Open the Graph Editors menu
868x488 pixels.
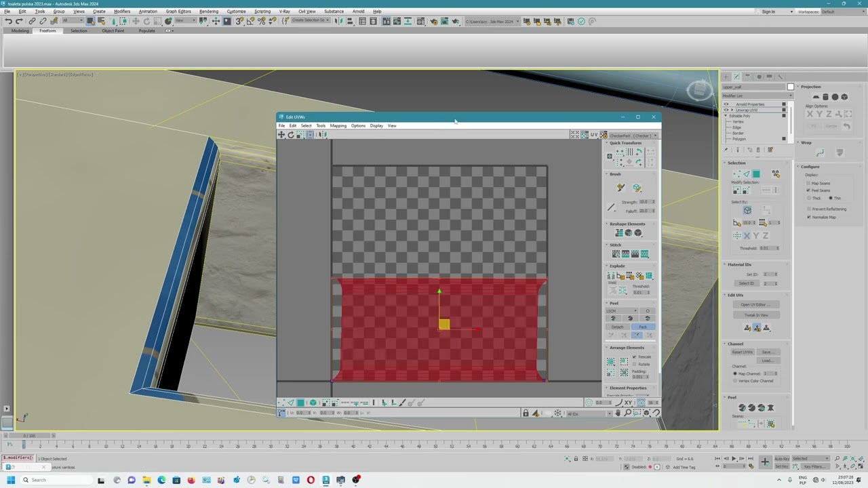[x=178, y=12]
